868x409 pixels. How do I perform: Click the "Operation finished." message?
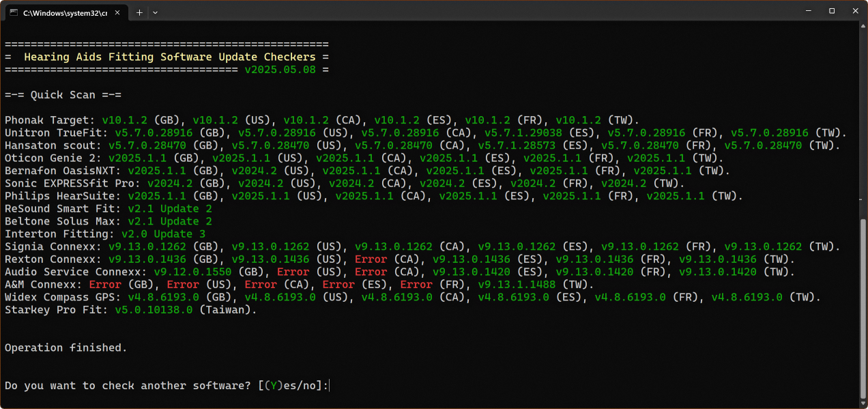tap(66, 348)
